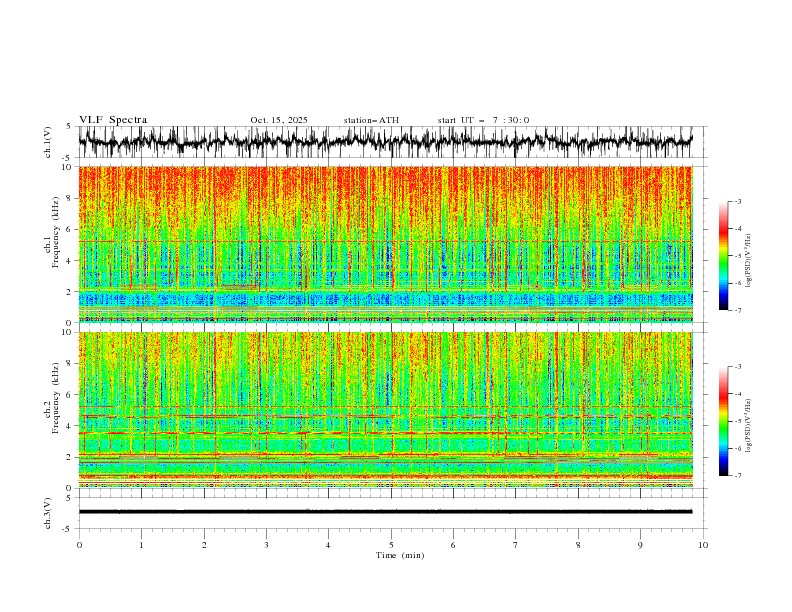Viewport: 792px width, 612px height.
Task: Click the time axis tick label "4"
Action: [328, 545]
